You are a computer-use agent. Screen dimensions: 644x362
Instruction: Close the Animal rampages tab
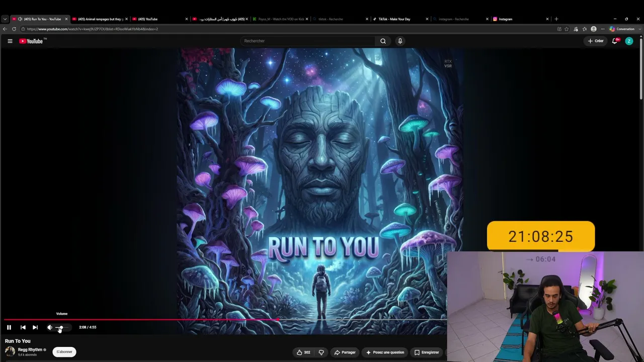coord(126,19)
